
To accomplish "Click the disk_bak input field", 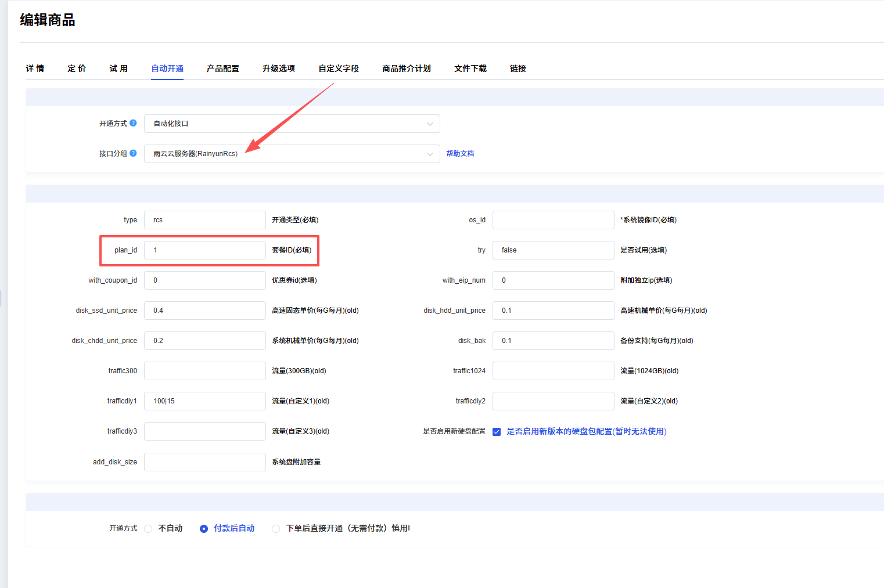I will [x=554, y=341].
